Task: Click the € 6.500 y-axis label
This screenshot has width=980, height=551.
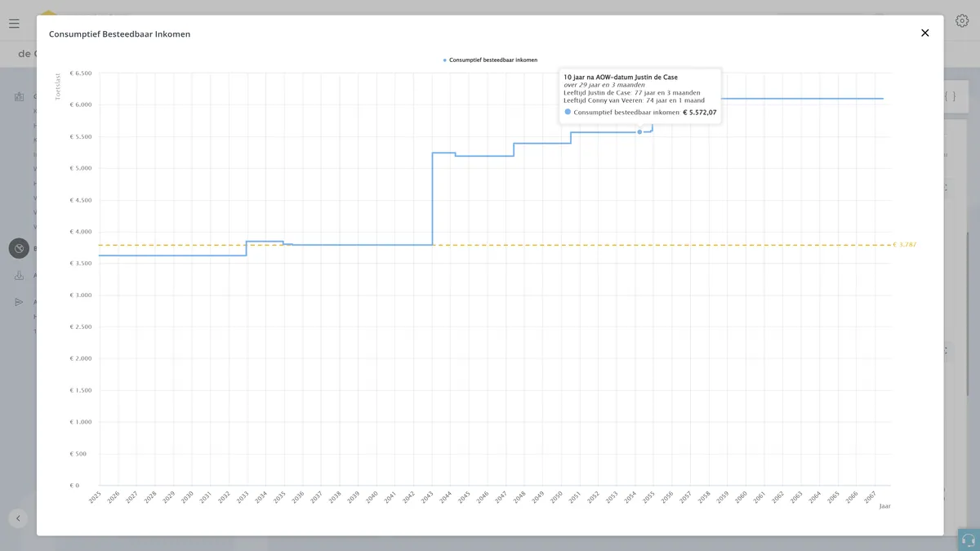Action: coord(81,73)
